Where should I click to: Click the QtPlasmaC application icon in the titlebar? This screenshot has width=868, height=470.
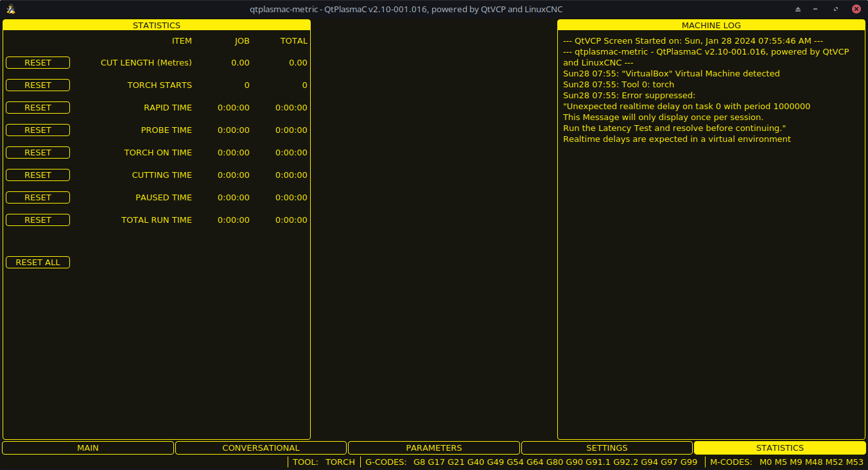(10, 9)
